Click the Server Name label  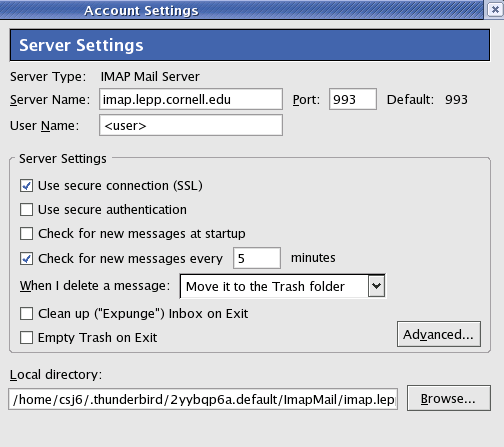coord(50,100)
